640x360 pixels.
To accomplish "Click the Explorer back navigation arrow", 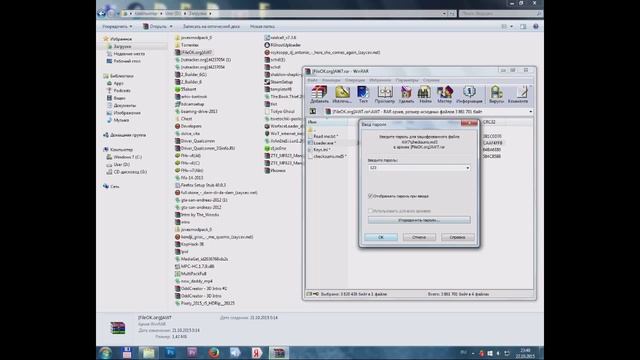I will [x=102, y=13].
